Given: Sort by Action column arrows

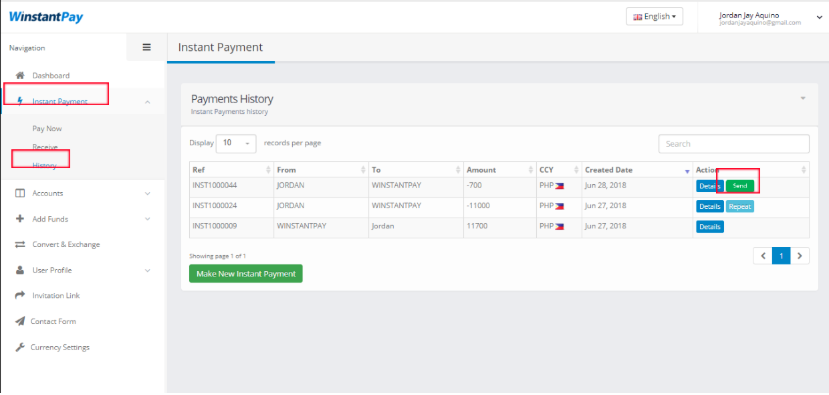Looking at the screenshot, I should tap(804, 170).
